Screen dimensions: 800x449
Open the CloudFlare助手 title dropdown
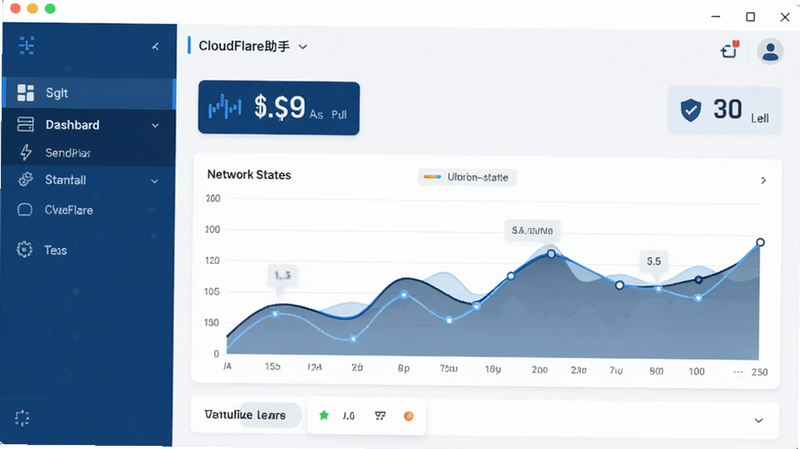point(253,46)
